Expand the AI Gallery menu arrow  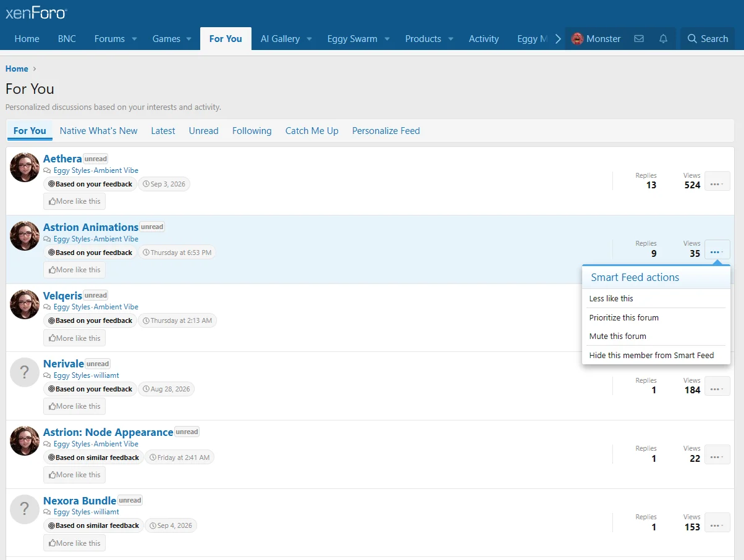click(310, 39)
